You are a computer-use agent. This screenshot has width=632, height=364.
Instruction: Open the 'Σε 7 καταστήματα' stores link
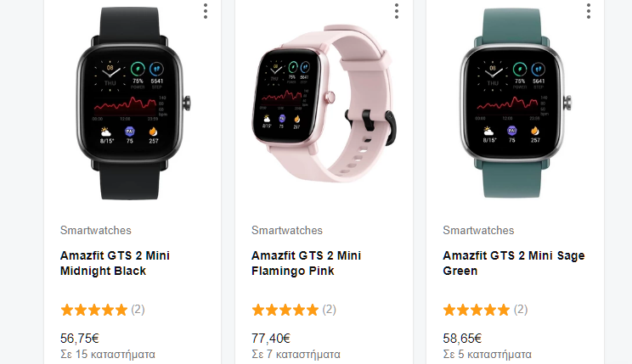click(x=296, y=355)
